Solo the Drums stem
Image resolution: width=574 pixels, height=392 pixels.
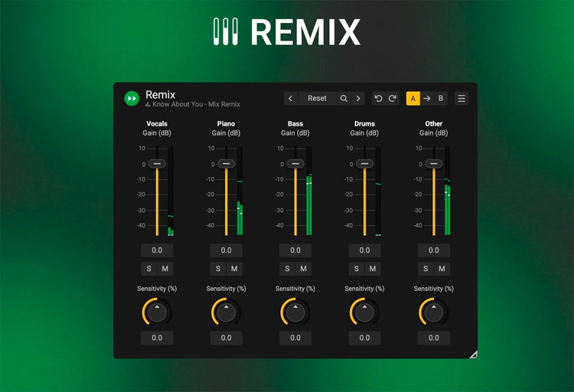[357, 269]
